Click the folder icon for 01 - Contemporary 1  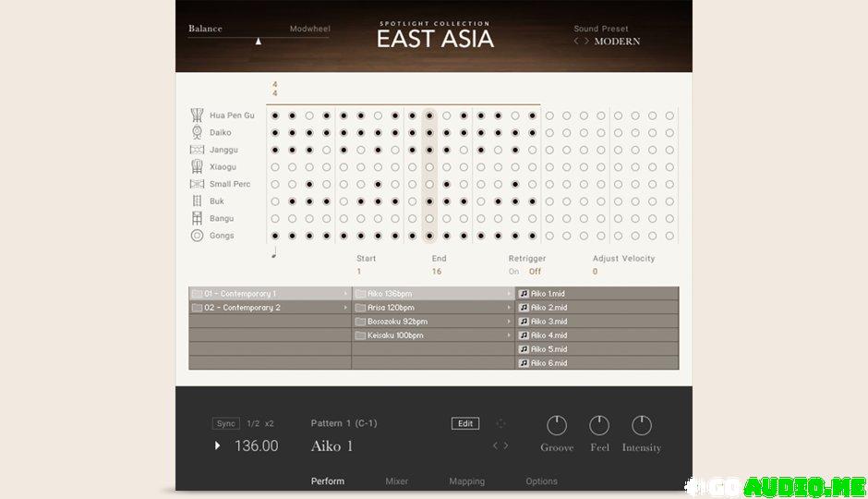pyautogui.click(x=197, y=294)
